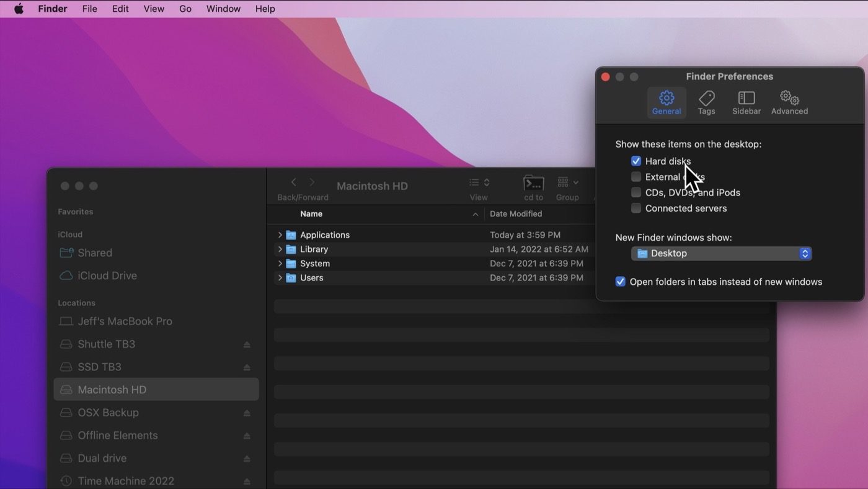This screenshot has height=489, width=868.
Task: Open the Go menu
Action: point(185,9)
